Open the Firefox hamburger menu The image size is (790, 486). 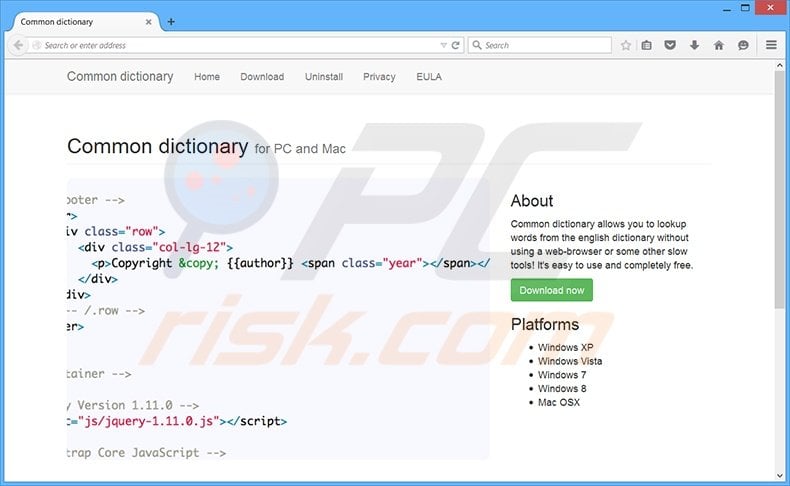(771, 45)
